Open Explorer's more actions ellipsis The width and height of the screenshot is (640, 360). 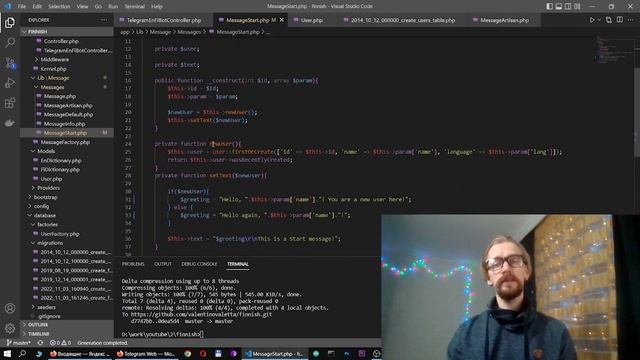[x=104, y=20]
